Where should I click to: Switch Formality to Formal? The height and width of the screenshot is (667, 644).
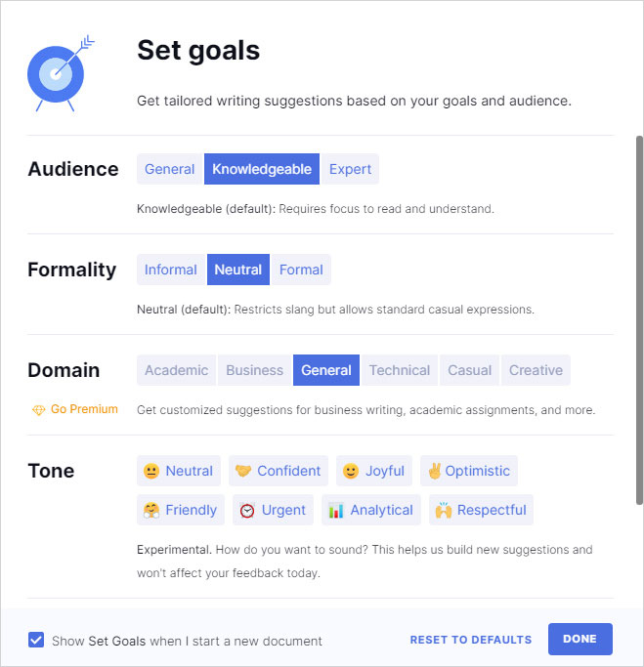coord(301,270)
